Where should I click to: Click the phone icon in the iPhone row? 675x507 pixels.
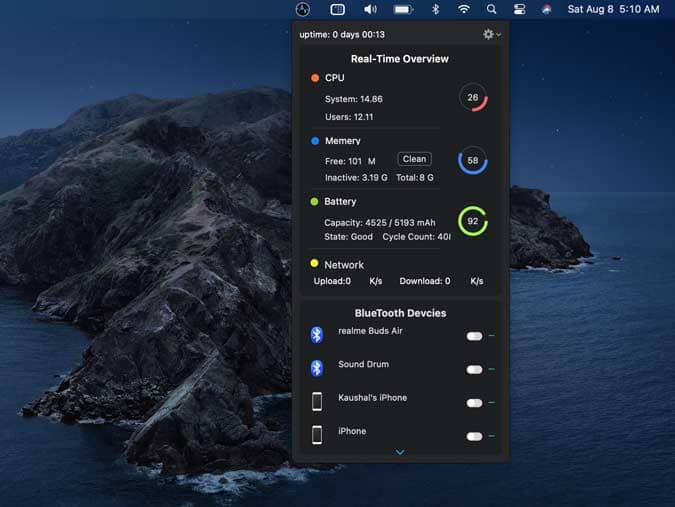click(x=317, y=435)
